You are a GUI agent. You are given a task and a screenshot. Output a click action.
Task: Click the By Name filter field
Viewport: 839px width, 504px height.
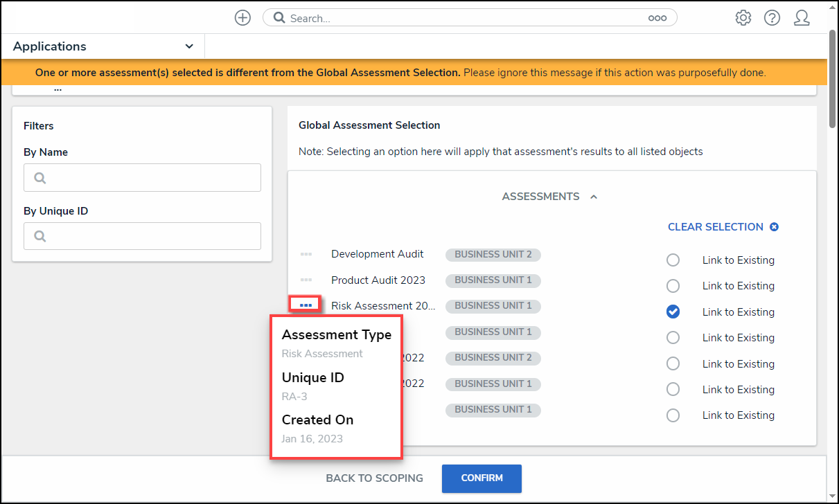click(x=142, y=178)
